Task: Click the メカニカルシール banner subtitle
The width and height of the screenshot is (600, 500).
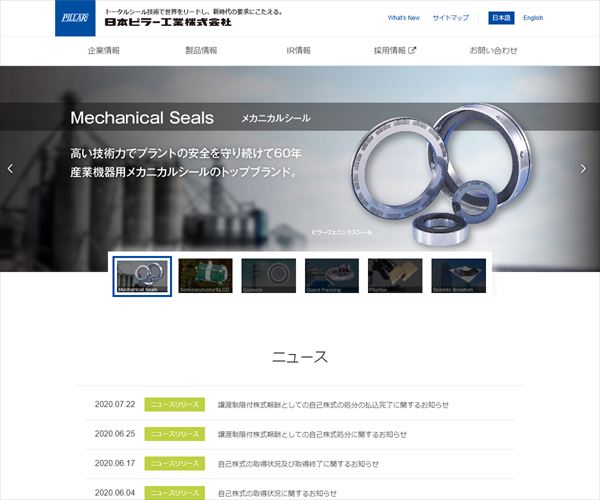Action: (276, 118)
